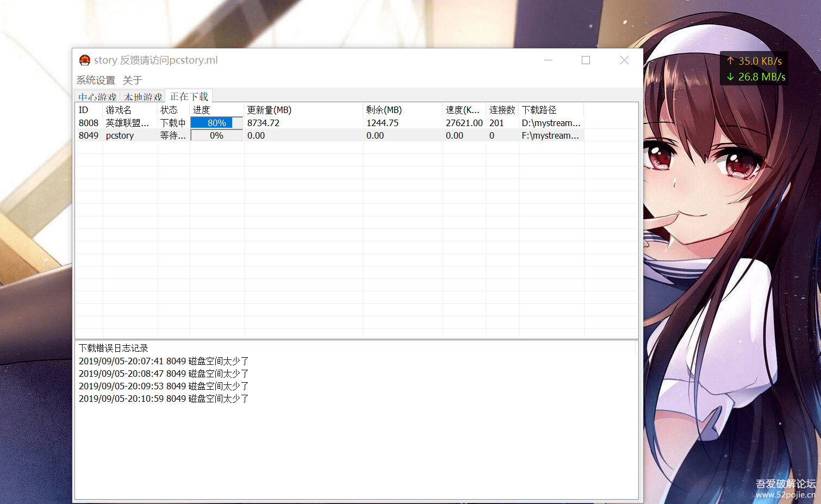Click the 连接数 column header
The height and width of the screenshot is (504, 821).
coord(502,110)
